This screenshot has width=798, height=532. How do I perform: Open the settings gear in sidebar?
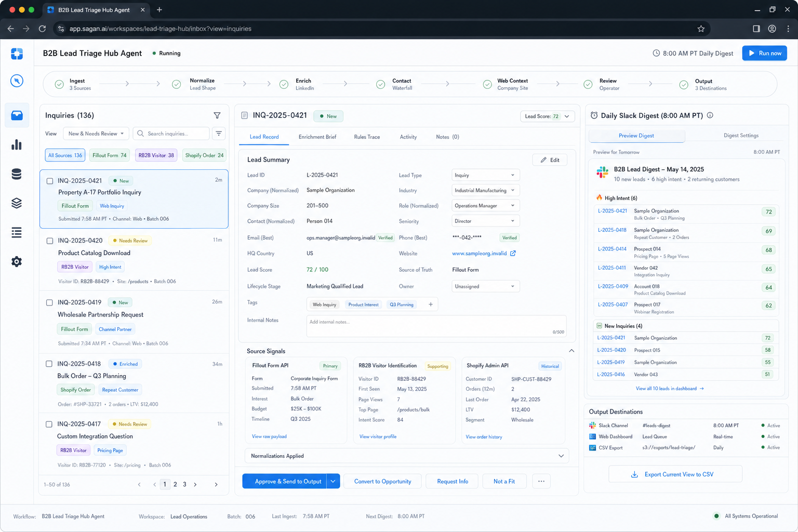17,261
